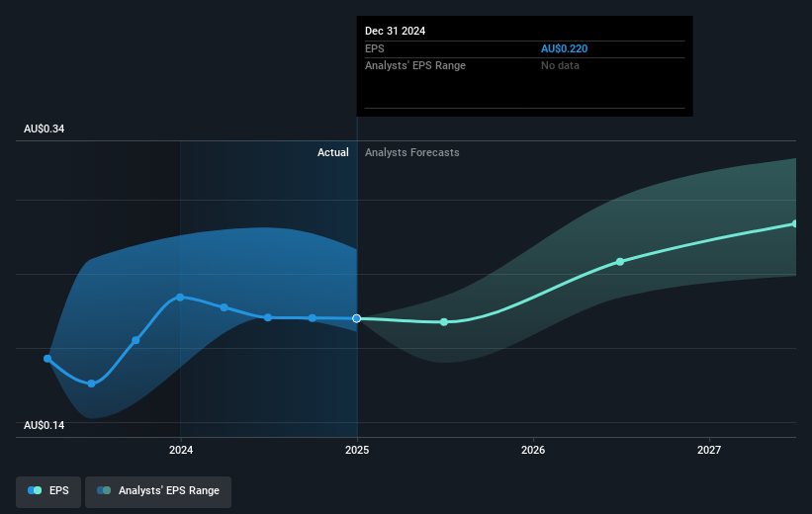The width and height of the screenshot is (812, 514).
Task: Click the AU$0.220 EPS value in tooltip
Action: pos(565,48)
